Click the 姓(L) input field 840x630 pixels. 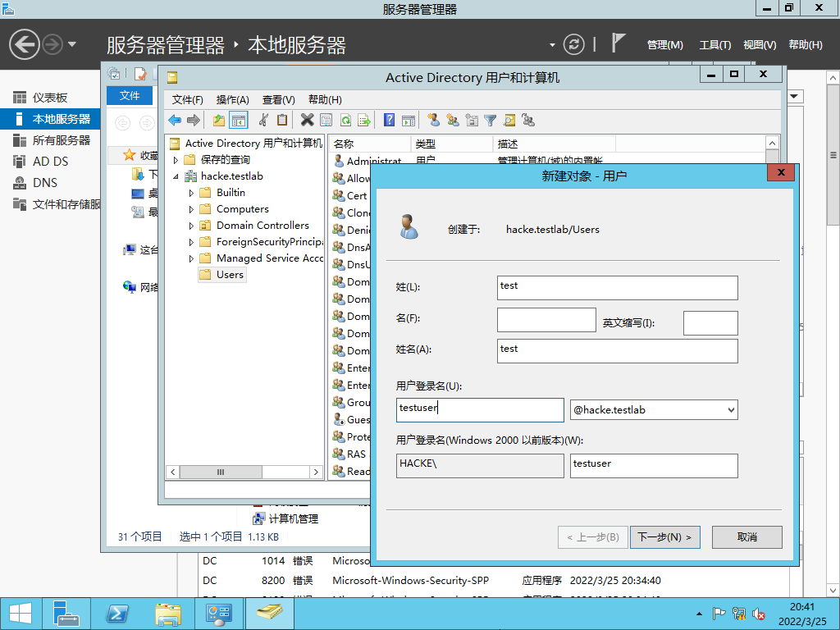point(617,288)
